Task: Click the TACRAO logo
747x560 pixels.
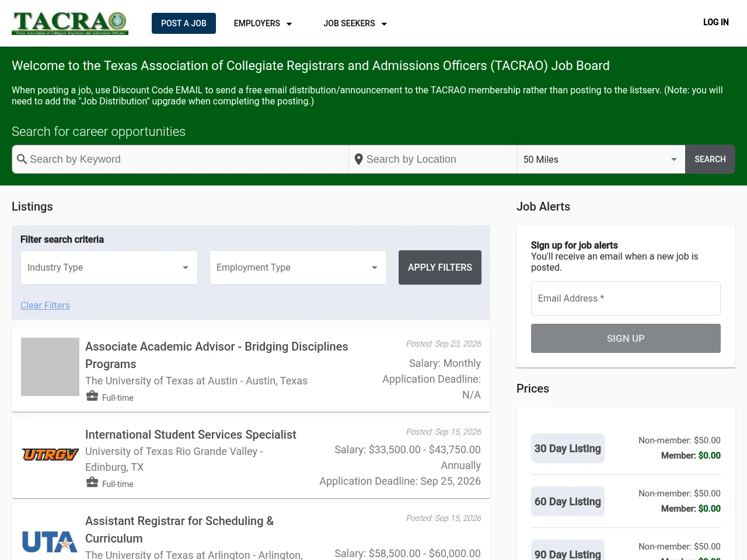Action: 70,23
